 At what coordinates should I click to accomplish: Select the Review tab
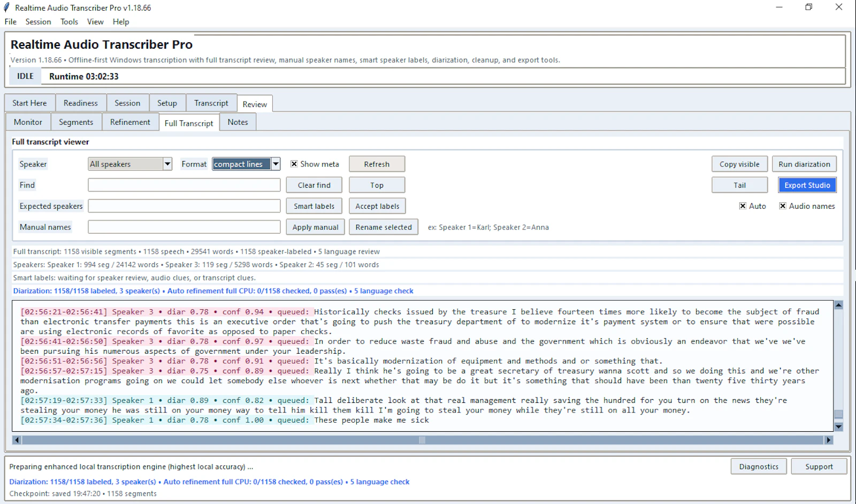pyautogui.click(x=255, y=104)
